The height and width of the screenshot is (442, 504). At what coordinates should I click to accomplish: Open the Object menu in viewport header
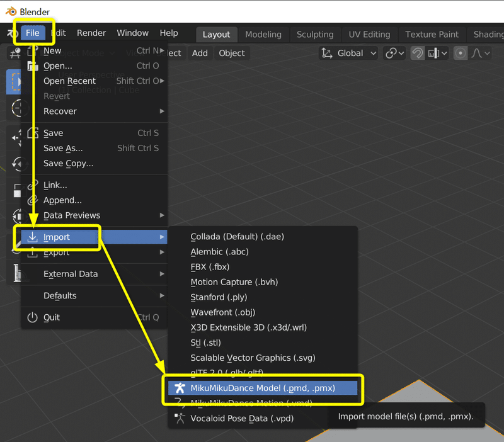(x=232, y=53)
